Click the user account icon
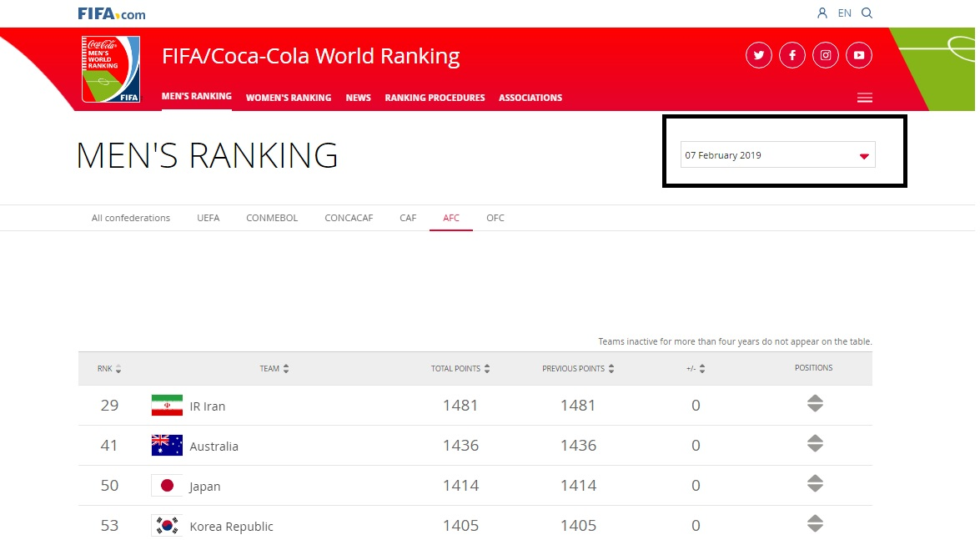 pyautogui.click(x=822, y=13)
